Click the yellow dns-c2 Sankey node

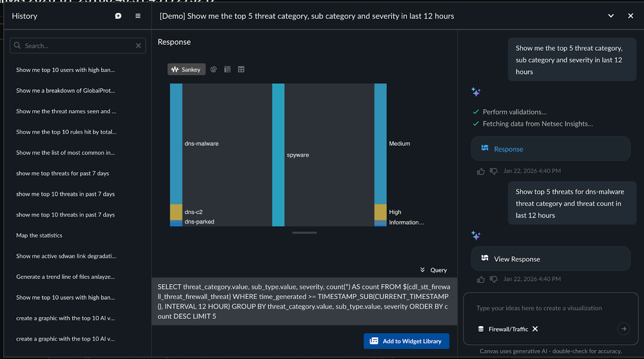click(x=176, y=212)
